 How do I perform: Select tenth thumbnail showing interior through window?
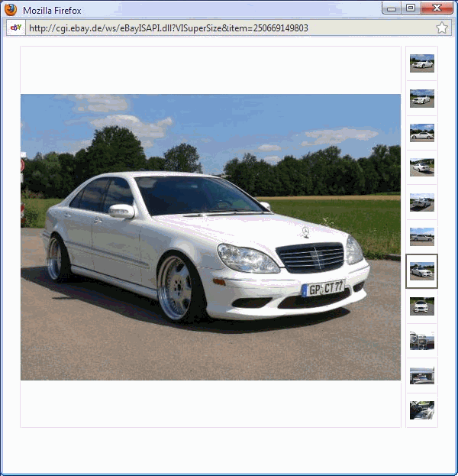coord(422,375)
